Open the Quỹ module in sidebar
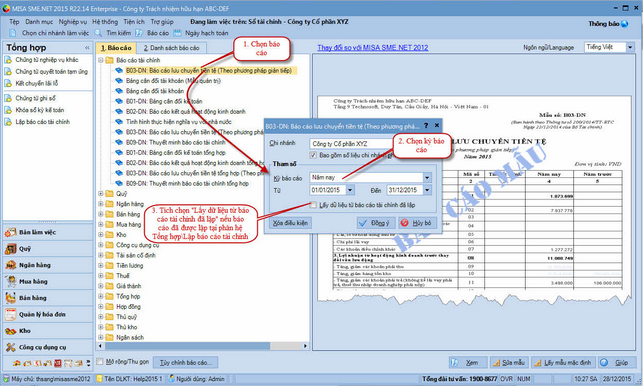The image size is (643, 386). click(48, 249)
